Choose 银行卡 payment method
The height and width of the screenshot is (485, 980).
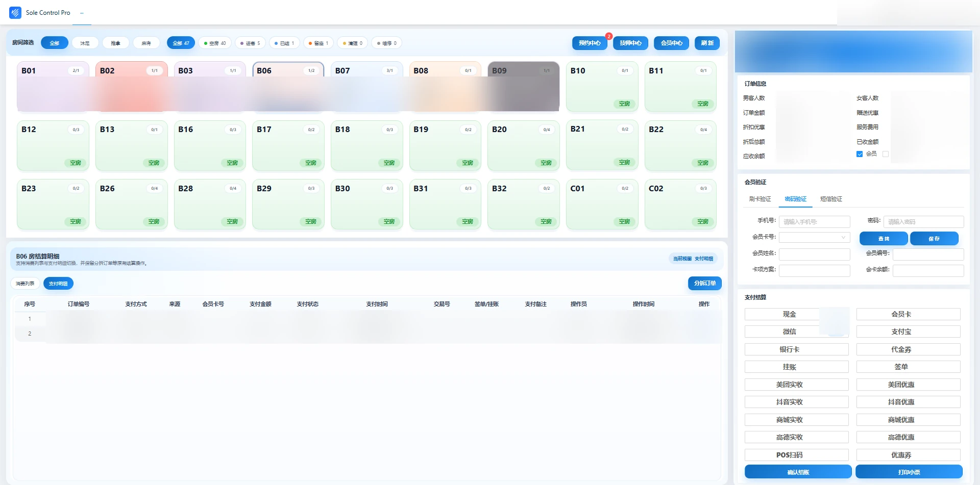pos(796,349)
